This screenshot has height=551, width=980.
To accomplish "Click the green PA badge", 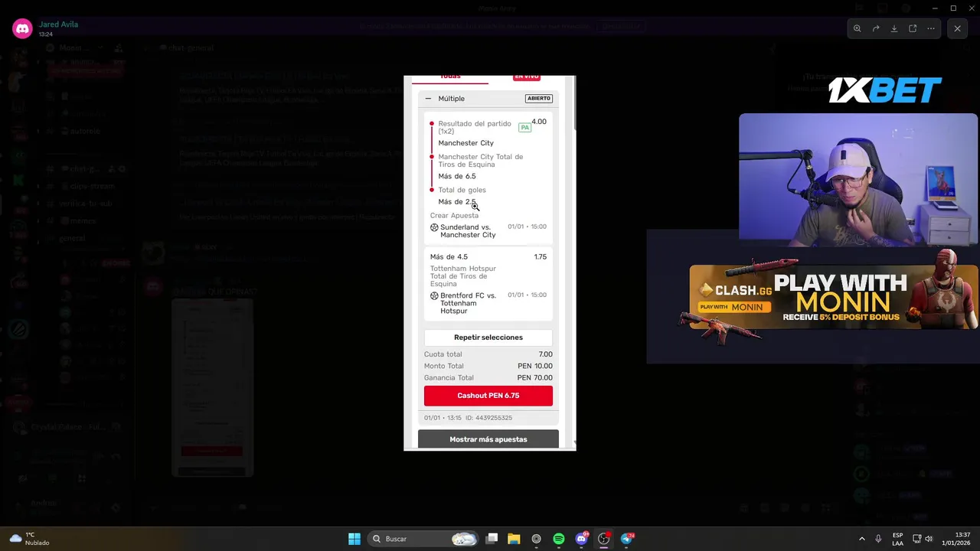I will pyautogui.click(x=524, y=128).
